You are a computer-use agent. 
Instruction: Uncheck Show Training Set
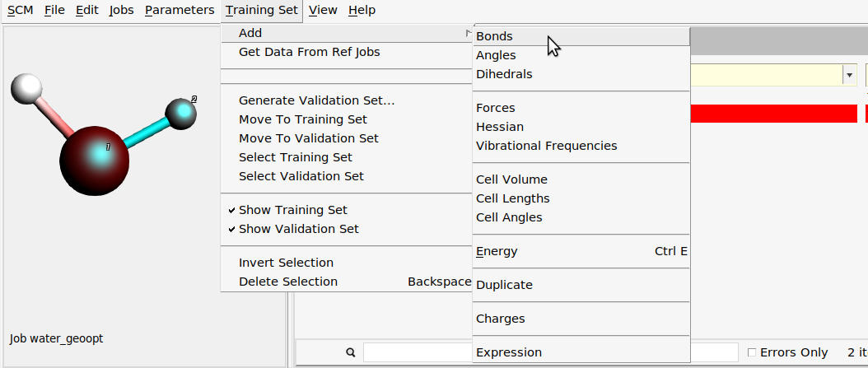[292, 210]
